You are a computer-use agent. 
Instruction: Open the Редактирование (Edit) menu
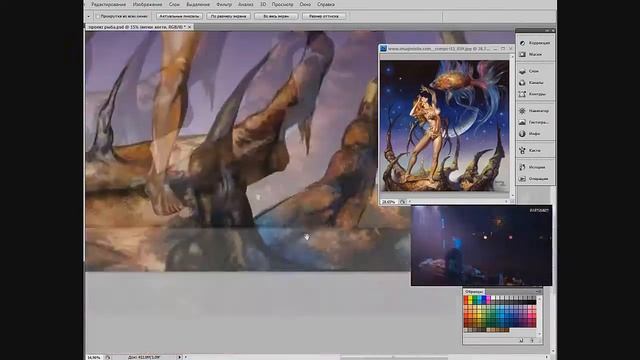coord(109,4)
